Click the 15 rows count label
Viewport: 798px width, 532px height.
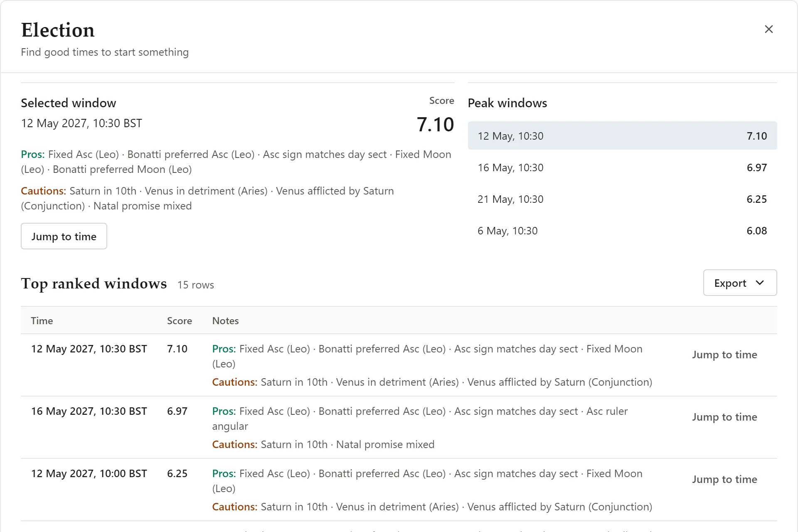tap(196, 285)
